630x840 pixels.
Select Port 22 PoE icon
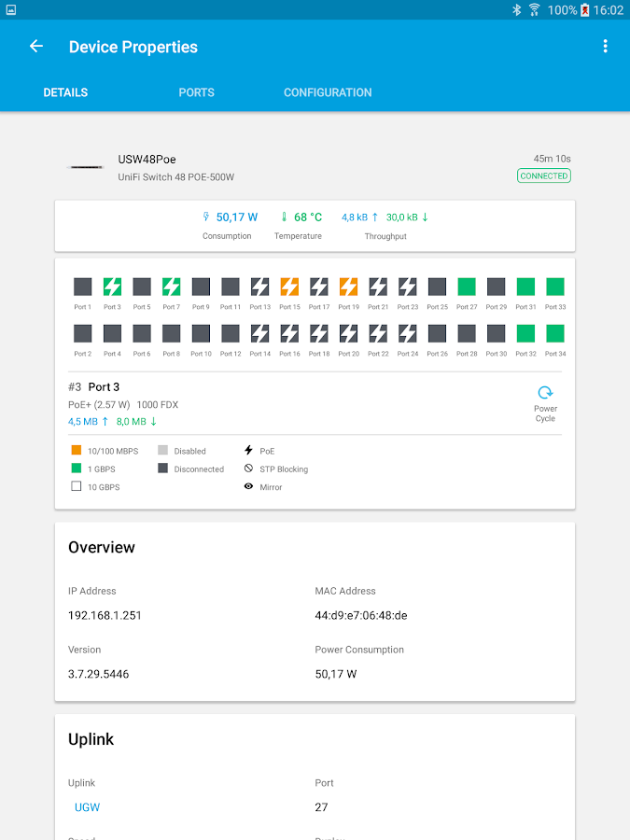(x=378, y=333)
